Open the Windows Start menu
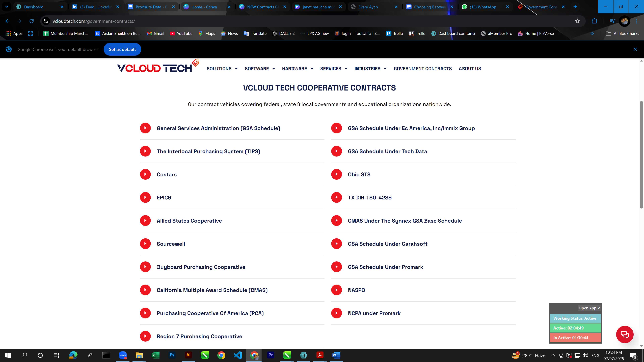The height and width of the screenshot is (362, 644). [x=8, y=355]
